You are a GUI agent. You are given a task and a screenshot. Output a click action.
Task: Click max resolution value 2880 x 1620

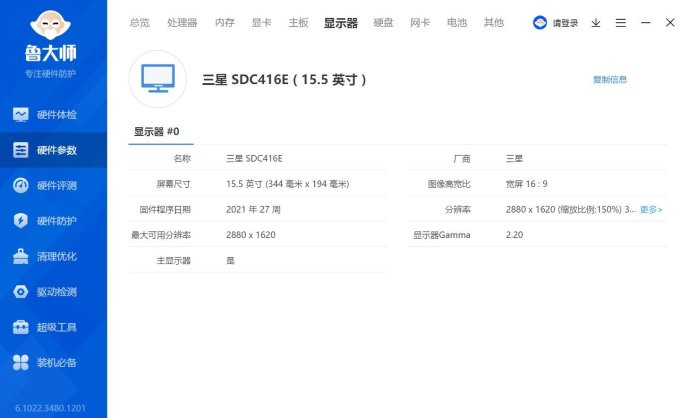[251, 235]
